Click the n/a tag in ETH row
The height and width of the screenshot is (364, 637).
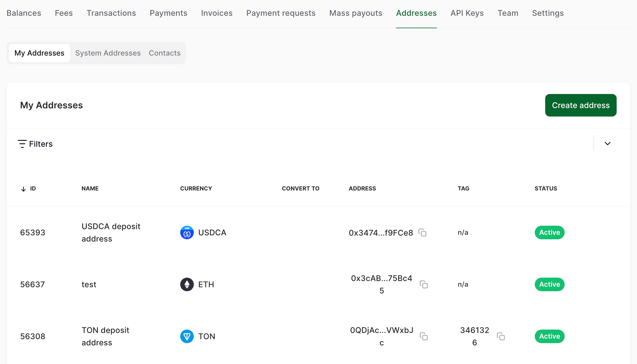click(463, 284)
